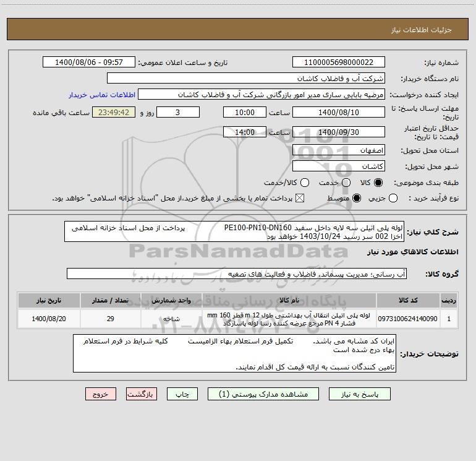Toggle the Islamic treasury payment checkbox
Viewport: 476px width, 461px height.
[300, 198]
